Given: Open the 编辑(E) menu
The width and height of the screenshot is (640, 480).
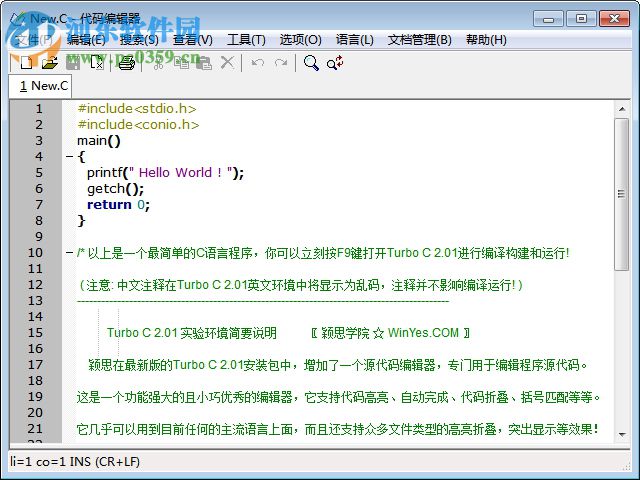Looking at the screenshot, I should (86, 40).
